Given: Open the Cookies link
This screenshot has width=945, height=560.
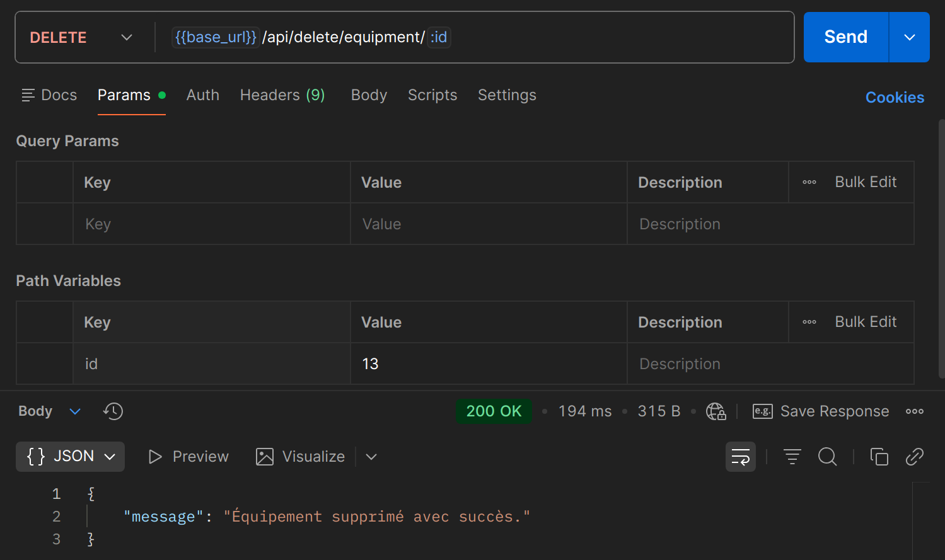Looking at the screenshot, I should (895, 98).
